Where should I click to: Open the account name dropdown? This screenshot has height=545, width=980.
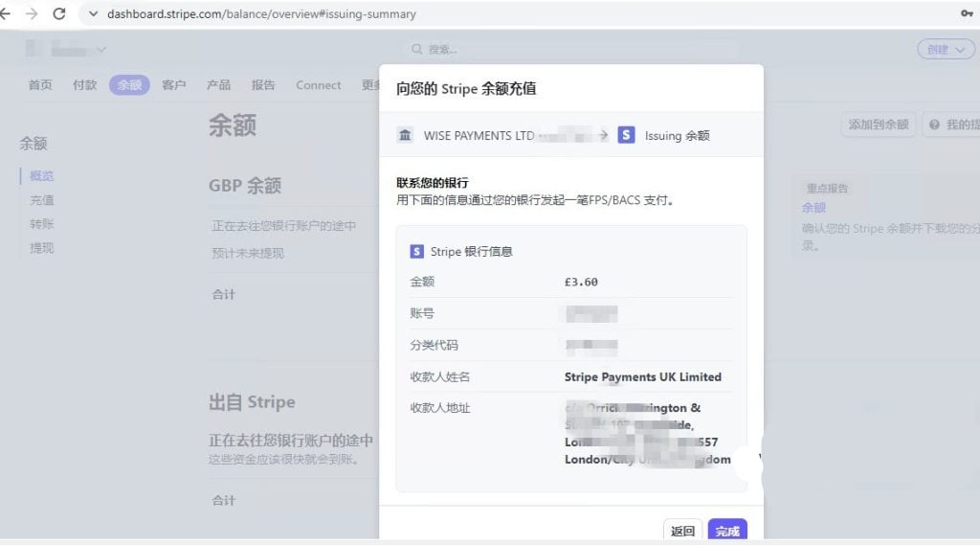pos(66,50)
